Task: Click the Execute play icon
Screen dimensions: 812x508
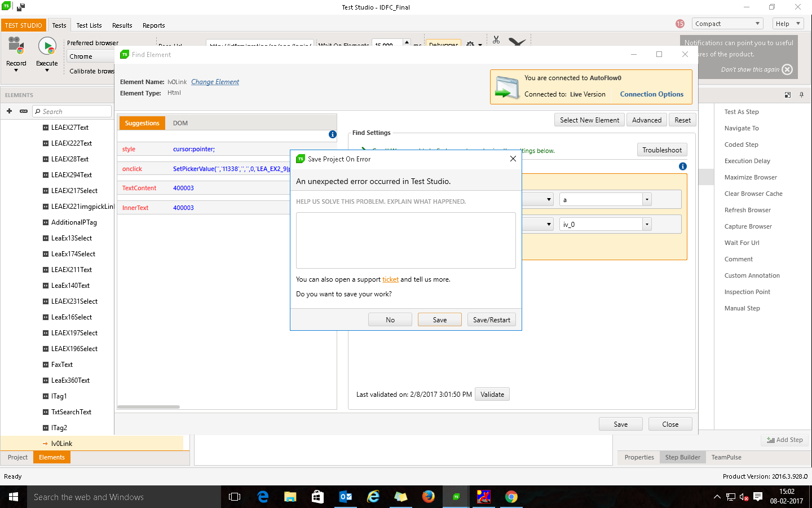Action: click(47, 46)
